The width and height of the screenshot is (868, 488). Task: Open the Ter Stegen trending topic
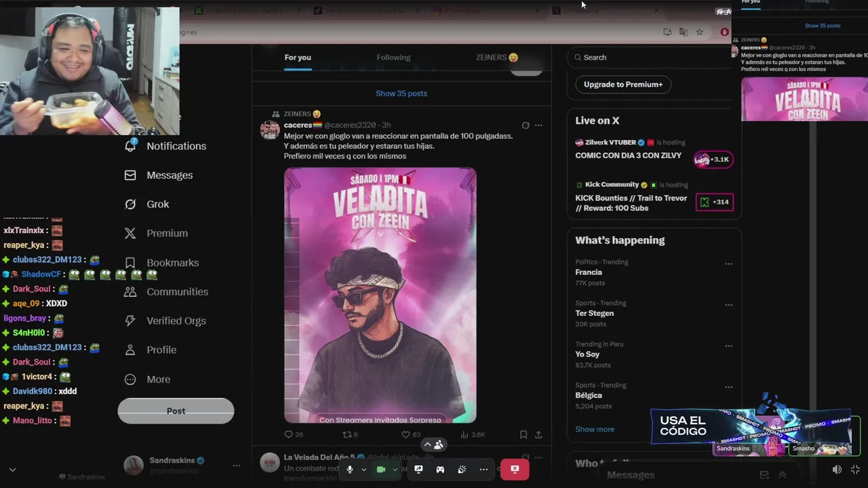(595, 313)
